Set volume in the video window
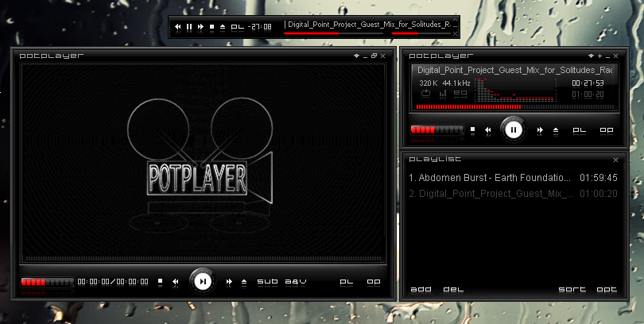This screenshot has height=324, width=644. [47, 282]
